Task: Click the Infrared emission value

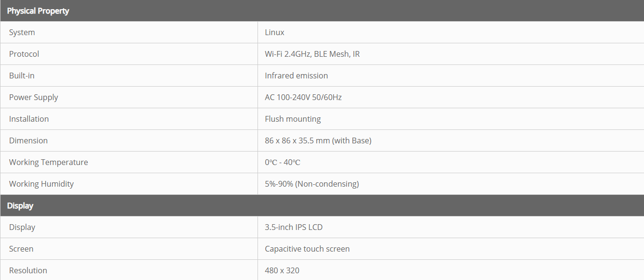Action: click(296, 76)
